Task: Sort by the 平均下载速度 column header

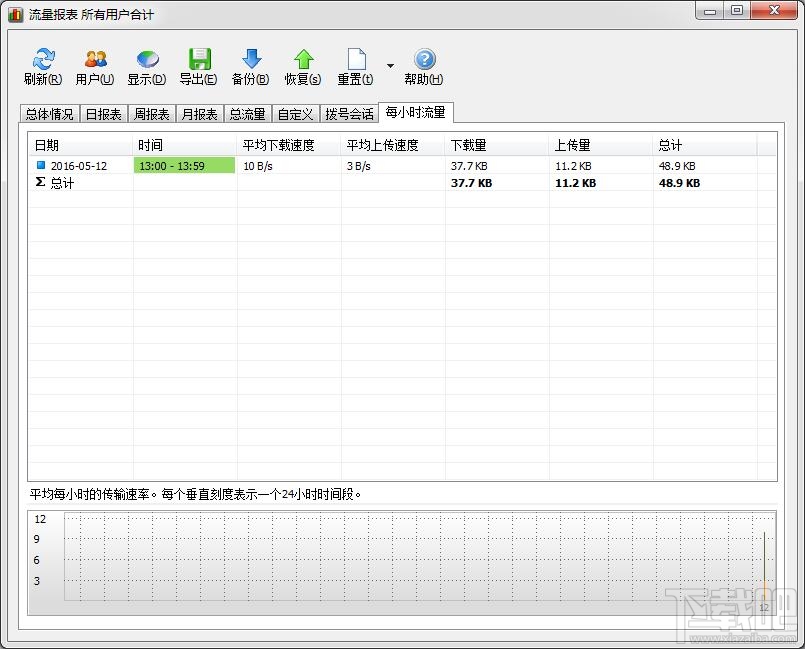Action: (x=280, y=144)
